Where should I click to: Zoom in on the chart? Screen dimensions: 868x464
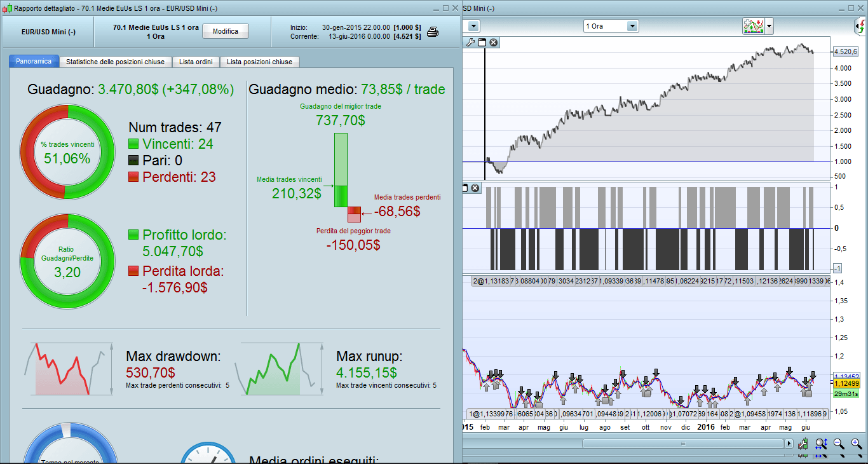tap(857, 444)
